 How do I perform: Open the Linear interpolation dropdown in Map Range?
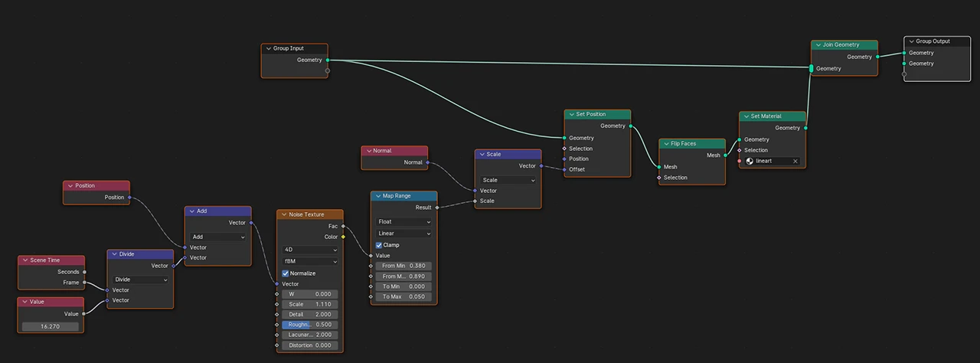403,234
